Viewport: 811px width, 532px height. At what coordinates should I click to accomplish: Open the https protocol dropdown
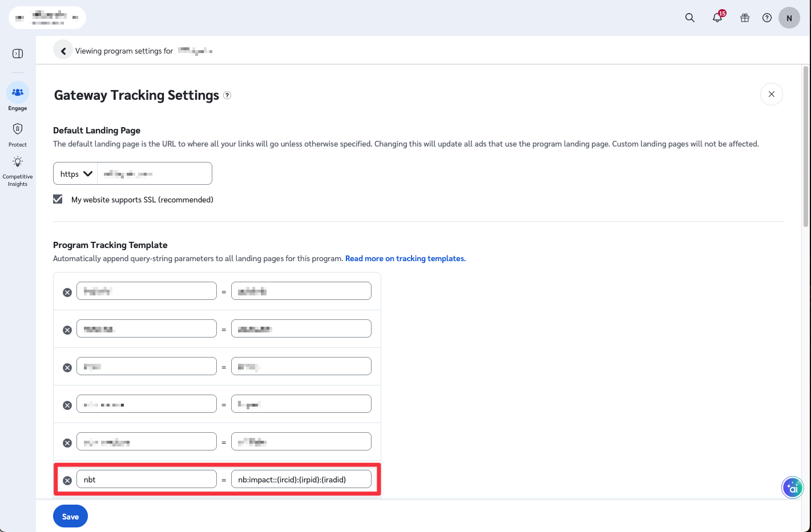pos(75,173)
